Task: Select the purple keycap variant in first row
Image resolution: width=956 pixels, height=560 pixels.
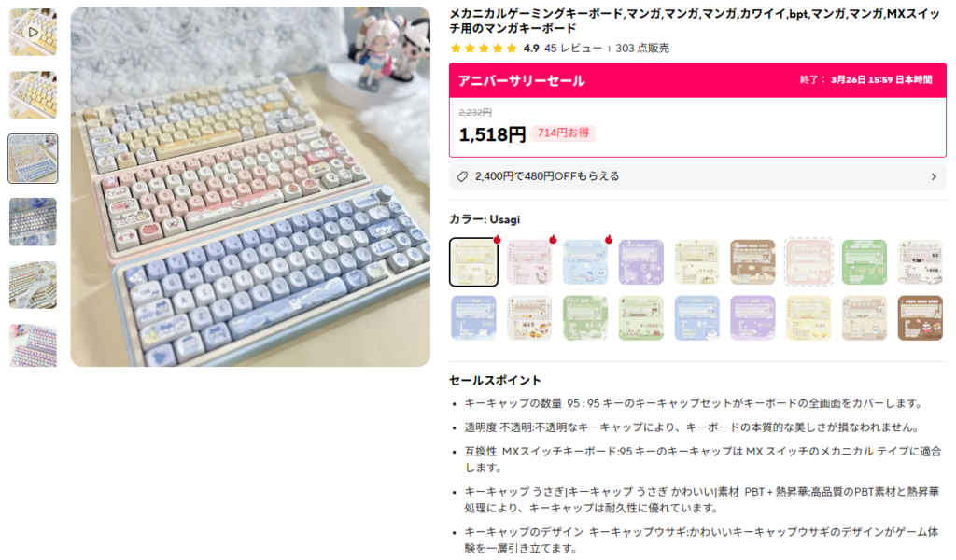Action: click(640, 262)
